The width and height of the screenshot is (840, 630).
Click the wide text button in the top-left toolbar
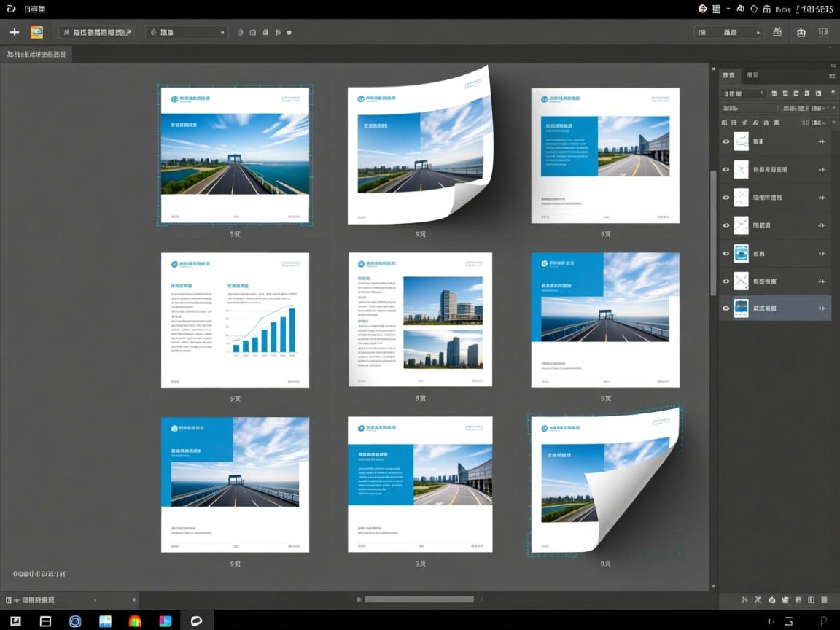pyautogui.click(x=96, y=32)
